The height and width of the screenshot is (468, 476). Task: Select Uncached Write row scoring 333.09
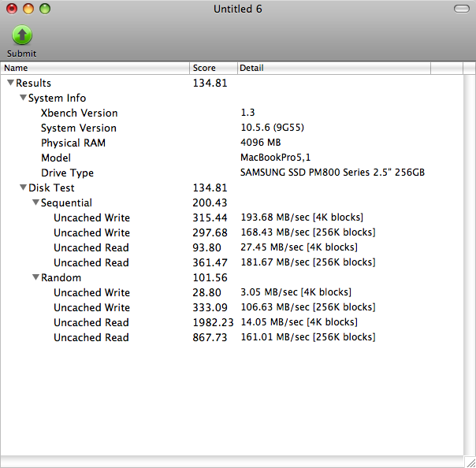232,307
